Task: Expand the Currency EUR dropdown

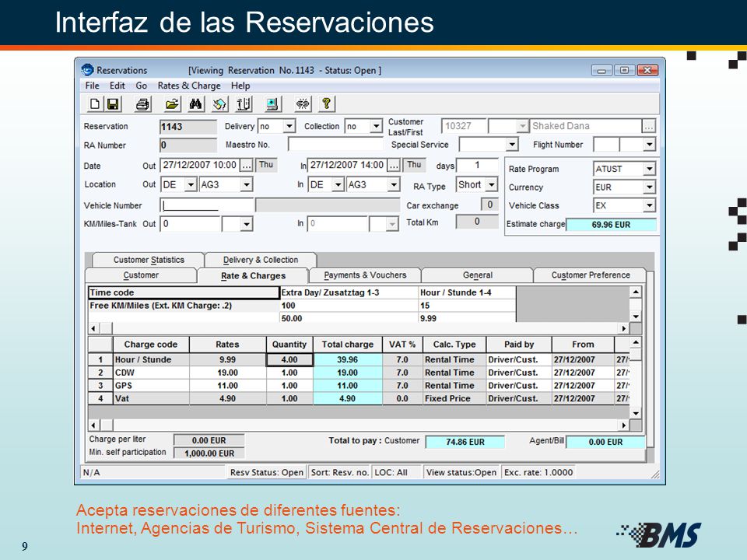Action: [x=649, y=187]
